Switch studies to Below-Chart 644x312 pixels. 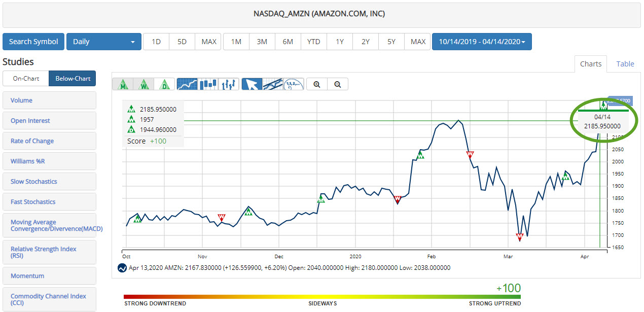(73, 79)
